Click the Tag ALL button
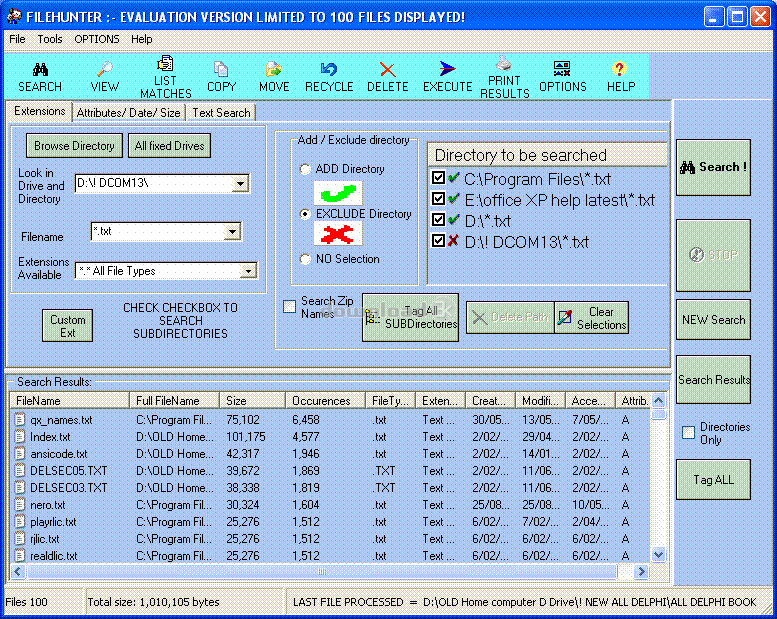 pyautogui.click(x=714, y=480)
